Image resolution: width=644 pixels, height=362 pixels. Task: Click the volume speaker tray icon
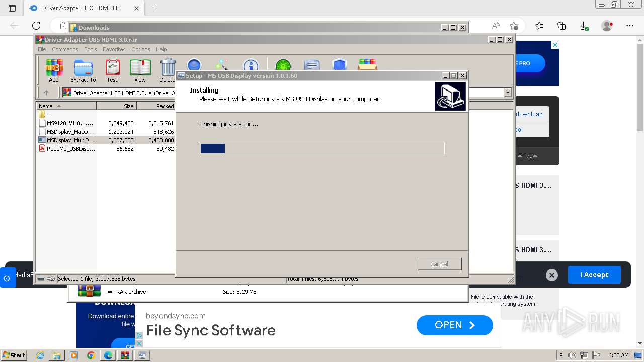[x=572, y=355]
